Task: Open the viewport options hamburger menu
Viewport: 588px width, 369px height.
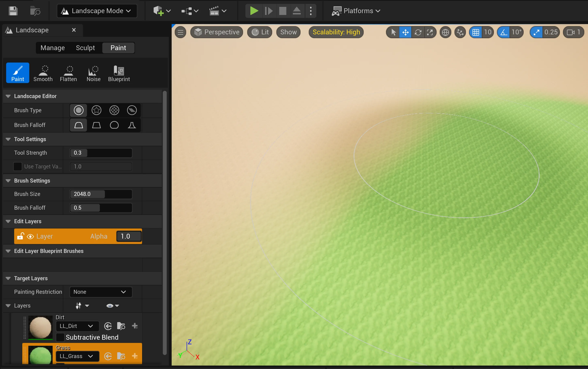Action: 180,32
